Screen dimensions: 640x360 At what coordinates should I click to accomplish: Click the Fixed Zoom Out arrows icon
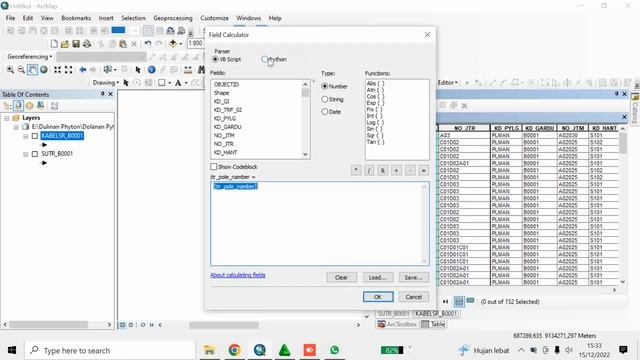(68, 70)
